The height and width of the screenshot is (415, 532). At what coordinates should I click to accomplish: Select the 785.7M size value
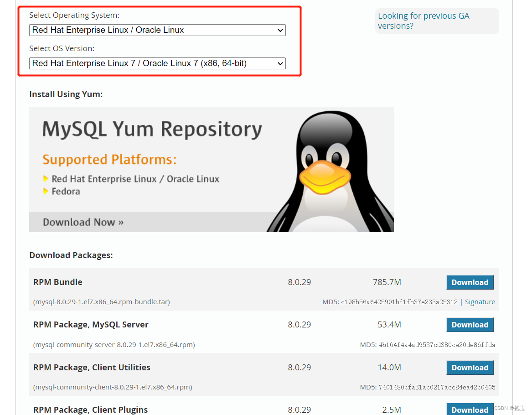tap(387, 282)
